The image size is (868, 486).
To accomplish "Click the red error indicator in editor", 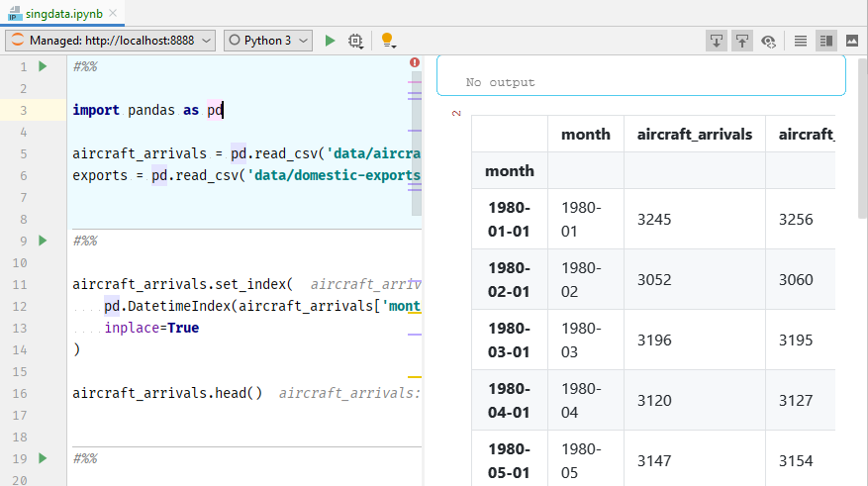I will (x=415, y=62).
